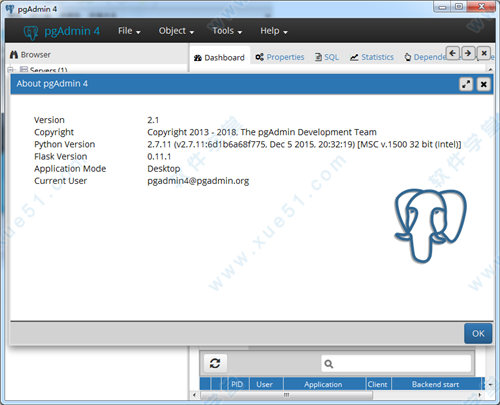Click the Browser panel binoculars icon
The width and height of the screenshot is (500, 405).
pos(13,54)
